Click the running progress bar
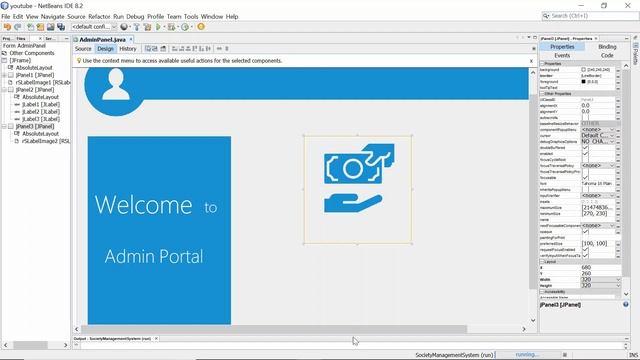This screenshot has height=360, width=640. point(527,355)
